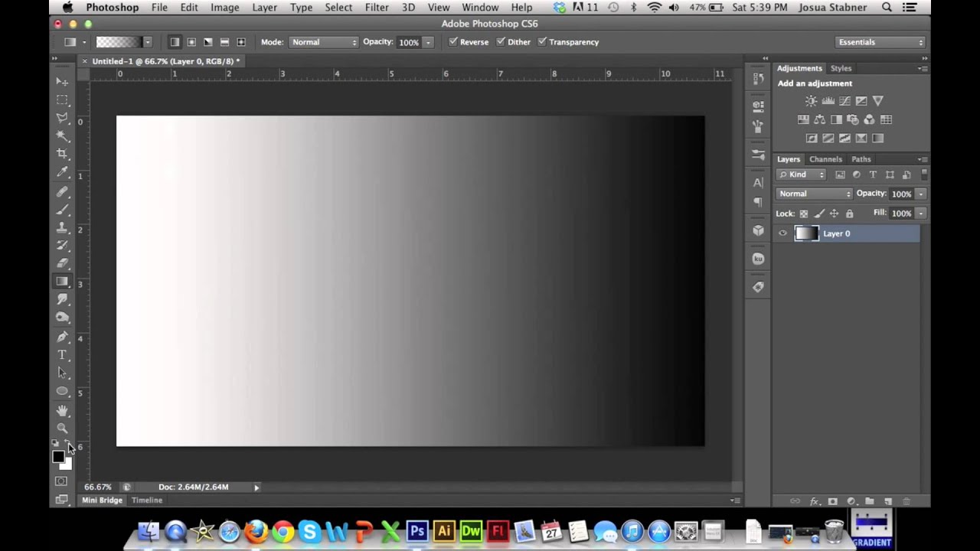Open the Layers Opacity dropdown arrow

click(920, 194)
